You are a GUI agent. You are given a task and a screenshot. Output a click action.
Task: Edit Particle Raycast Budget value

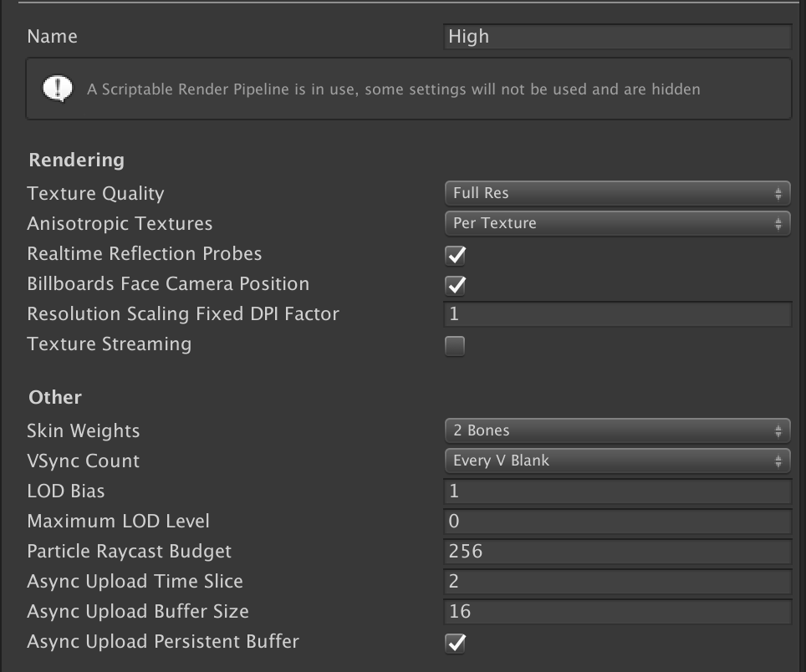pyautogui.click(x=617, y=552)
